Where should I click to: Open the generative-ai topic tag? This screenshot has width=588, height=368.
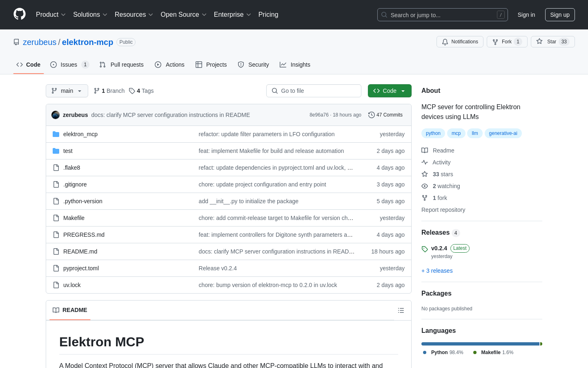click(503, 133)
